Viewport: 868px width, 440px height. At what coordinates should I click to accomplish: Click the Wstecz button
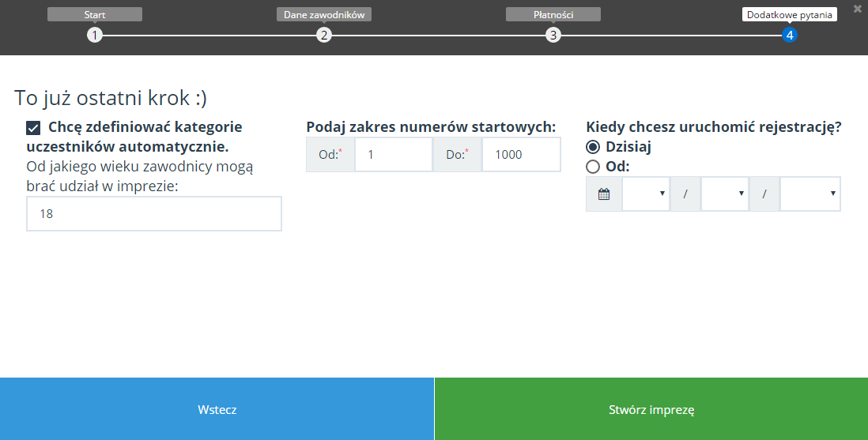pos(217,409)
